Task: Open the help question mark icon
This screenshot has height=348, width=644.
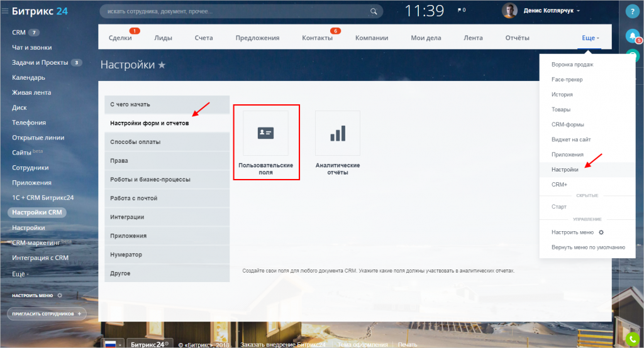Action: pyautogui.click(x=632, y=12)
